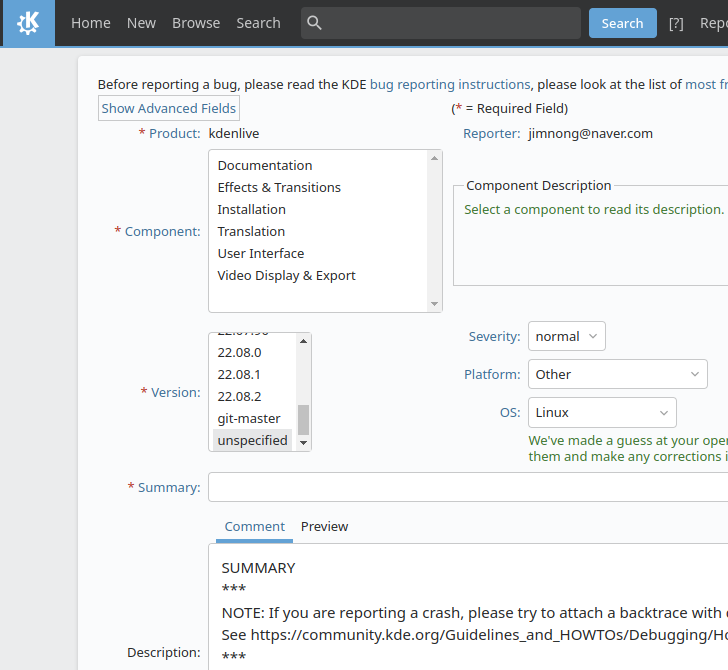Switch to the Comment tab
Viewport: 728px width, 670px height.
tap(254, 527)
